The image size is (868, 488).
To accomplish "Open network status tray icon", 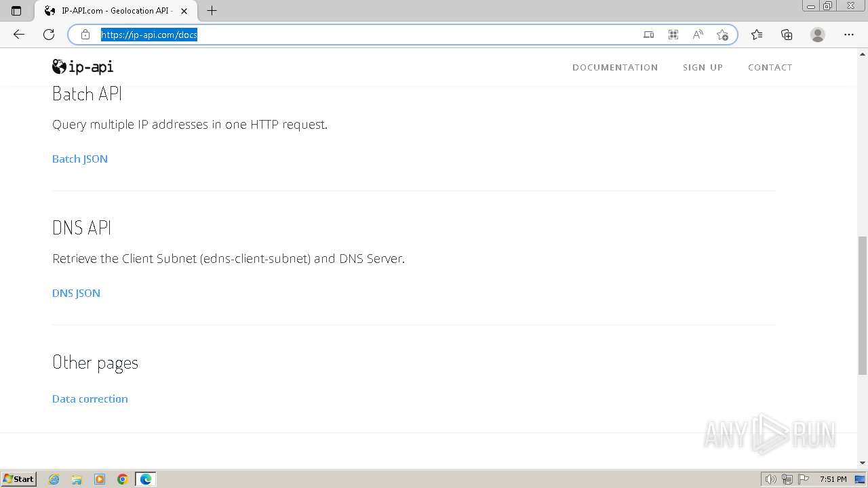I will click(787, 479).
